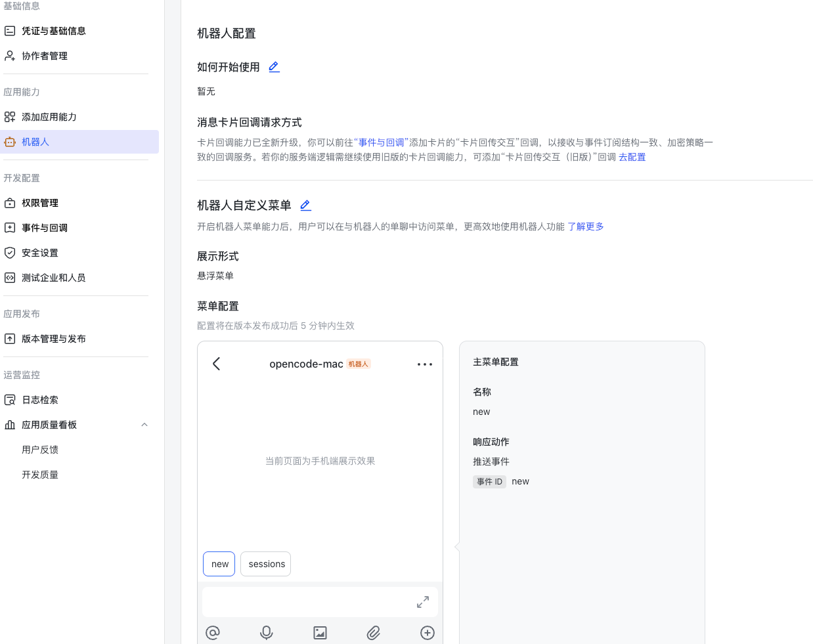Click the 添加应用能力 grid icon
Image resolution: width=813 pixels, height=644 pixels.
point(10,117)
